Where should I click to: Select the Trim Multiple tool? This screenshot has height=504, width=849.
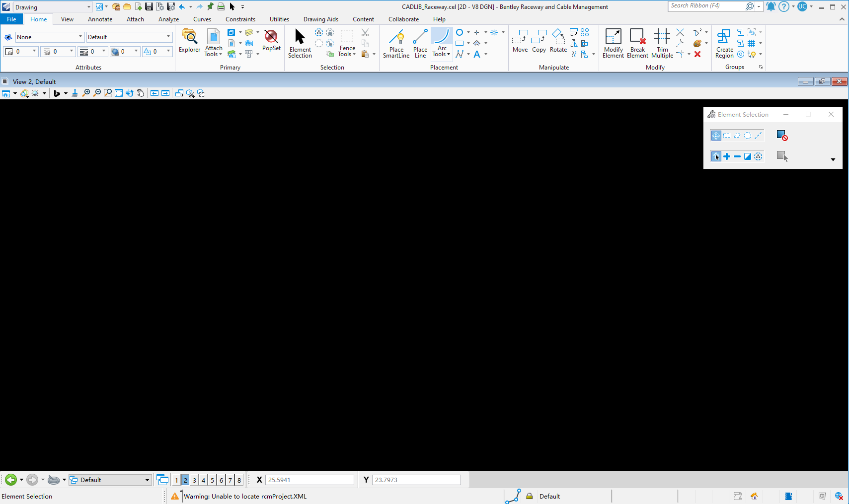pyautogui.click(x=662, y=43)
